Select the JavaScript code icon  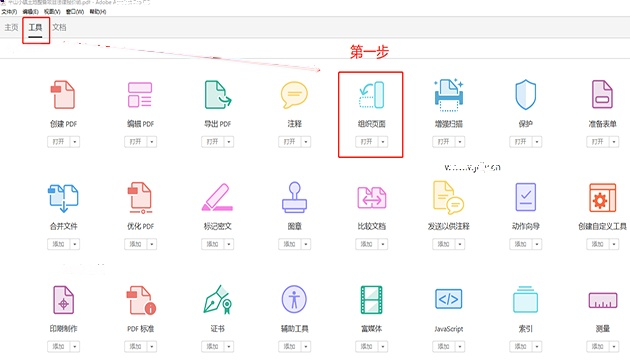click(x=448, y=299)
